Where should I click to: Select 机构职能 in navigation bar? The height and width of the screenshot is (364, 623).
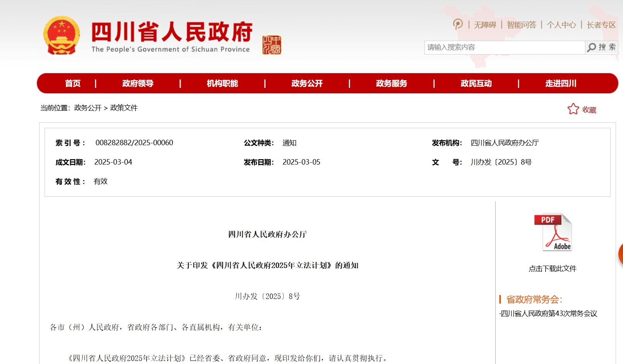(x=222, y=83)
